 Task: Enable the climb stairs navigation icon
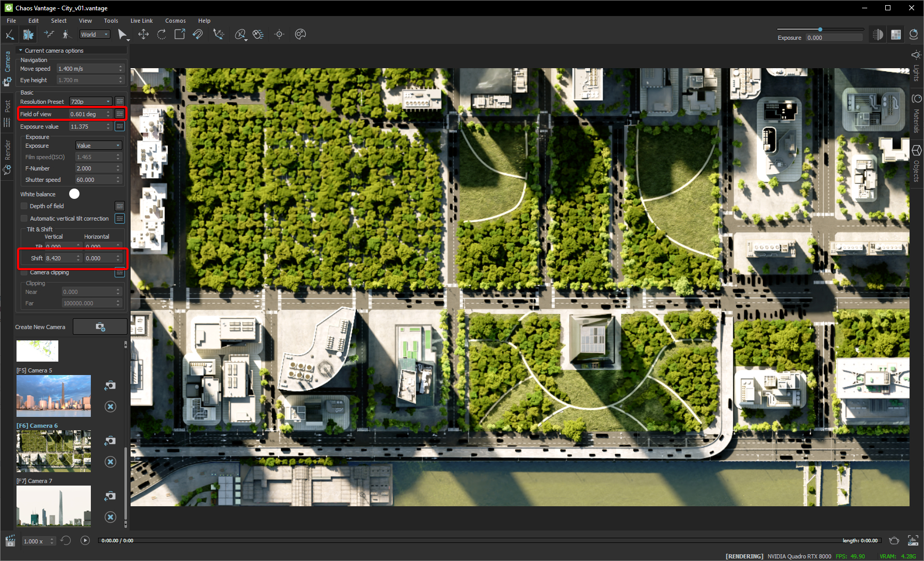click(49, 35)
